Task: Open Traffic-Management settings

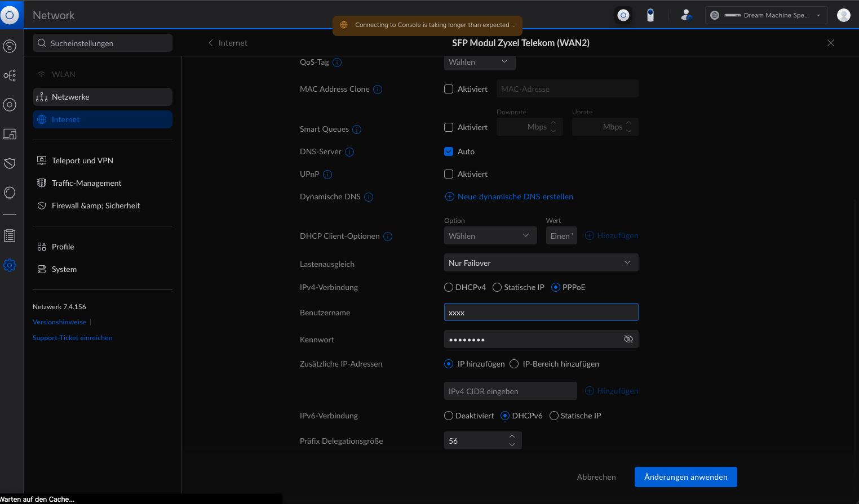Action: (103, 183)
